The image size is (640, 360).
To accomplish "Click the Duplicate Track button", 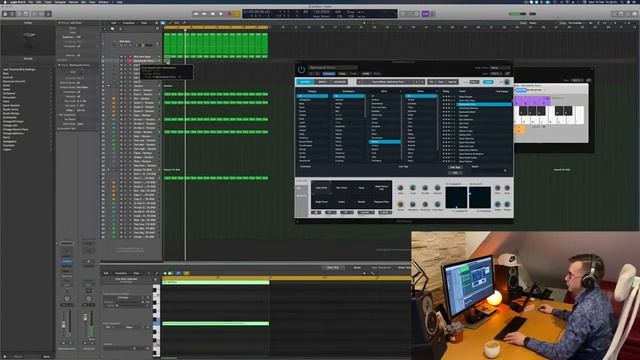I will (x=112, y=29).
